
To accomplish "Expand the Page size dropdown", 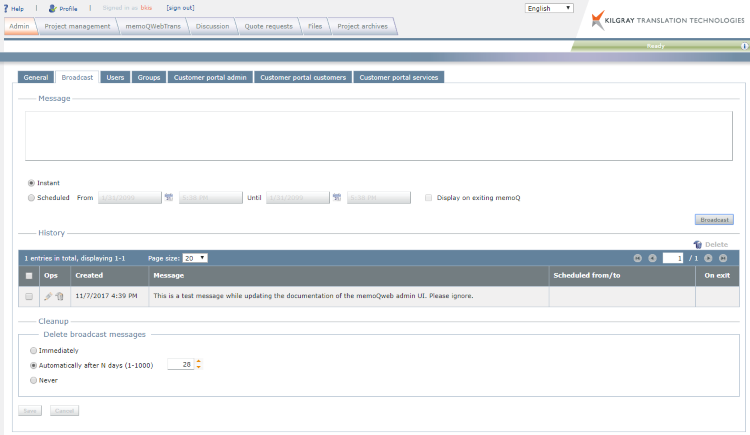I will pos(195,258).
